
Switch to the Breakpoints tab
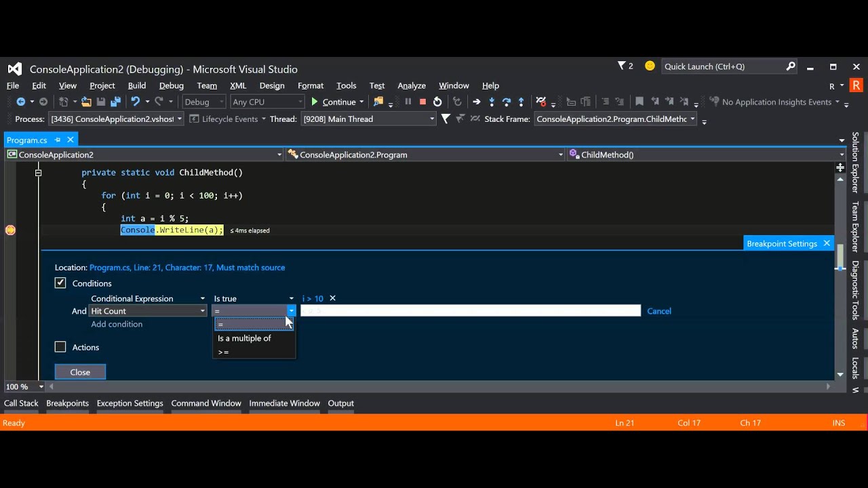(67, 403)
